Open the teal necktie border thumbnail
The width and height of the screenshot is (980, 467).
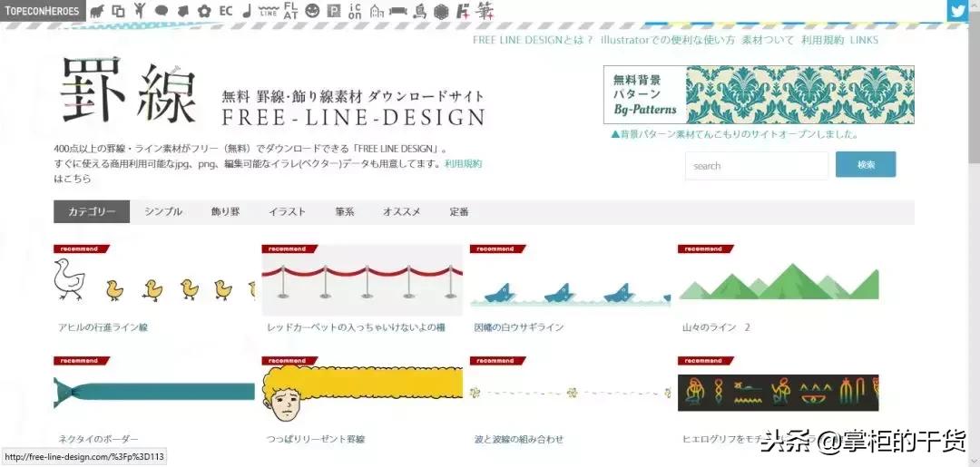click(154, 392)
